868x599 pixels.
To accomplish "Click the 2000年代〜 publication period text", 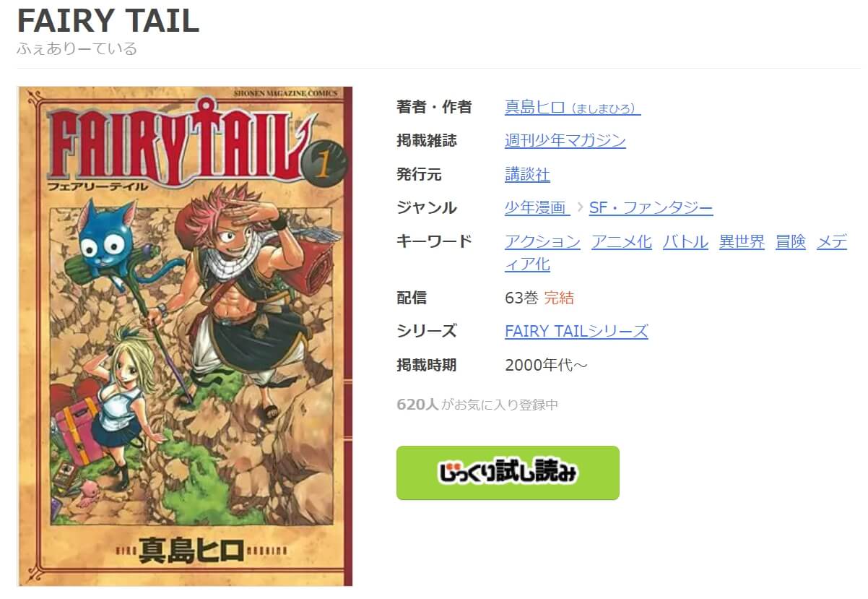I will (547, 365).
